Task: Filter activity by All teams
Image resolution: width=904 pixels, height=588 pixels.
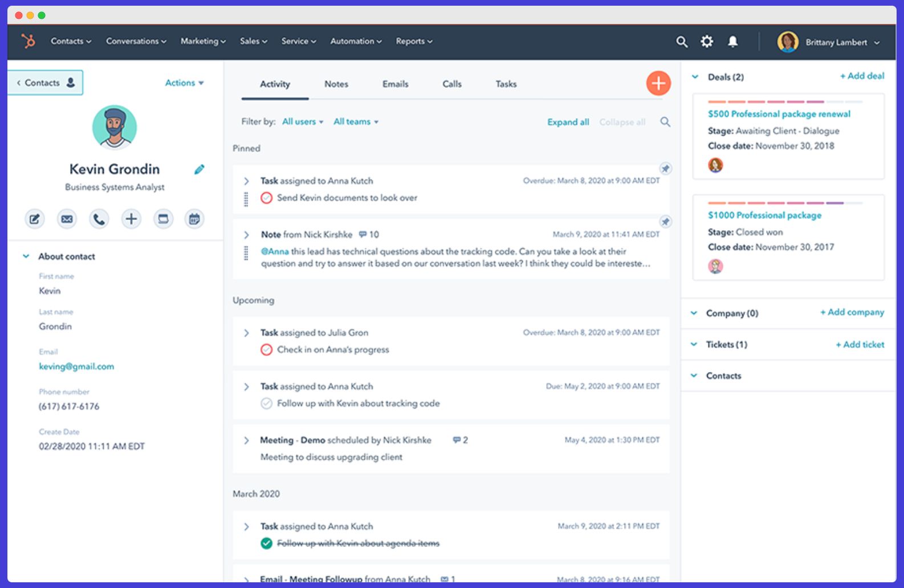Action: 356,121
